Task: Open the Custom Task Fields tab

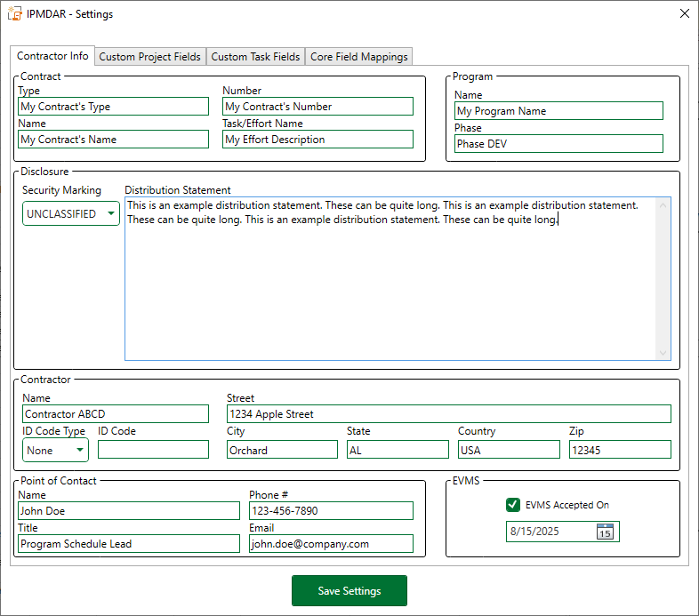Action: [x=255, y=57]
